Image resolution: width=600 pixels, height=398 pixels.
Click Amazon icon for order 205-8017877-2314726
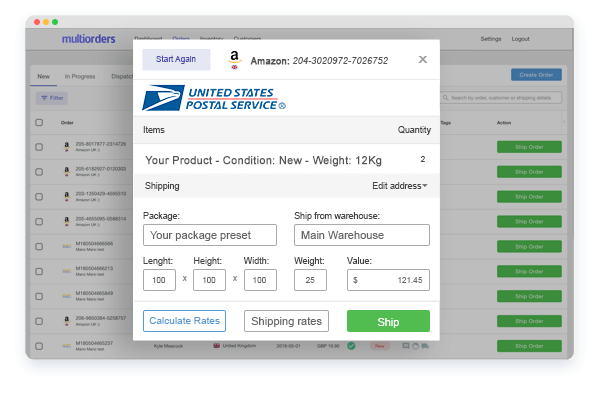(x=67, y=146)
